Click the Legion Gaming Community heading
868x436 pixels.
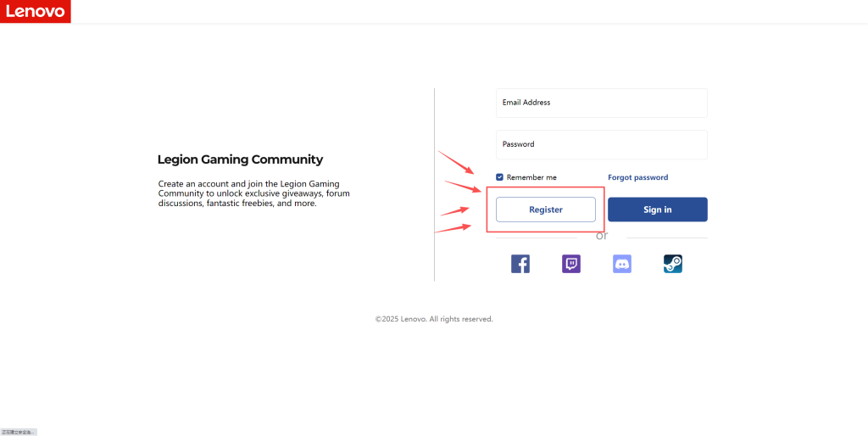coord(240,159)
